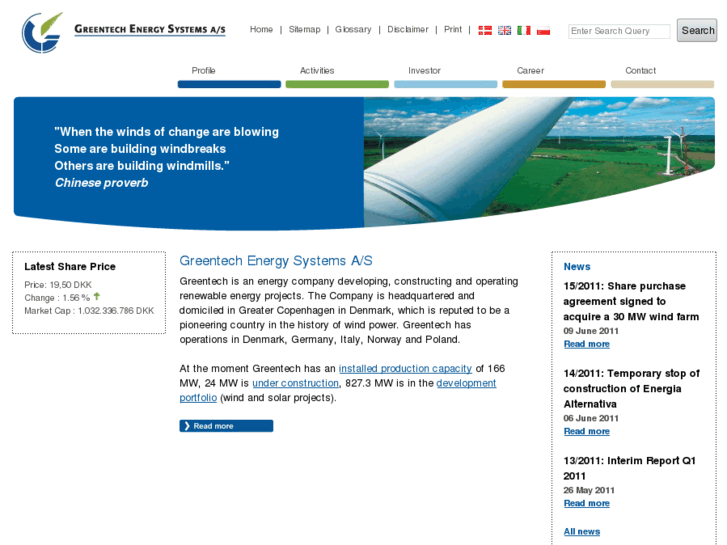Image resolution: width=727 pixels, height=545 pixels.
Task: Follow the installed production capacity link
Action: coord(405,369)
